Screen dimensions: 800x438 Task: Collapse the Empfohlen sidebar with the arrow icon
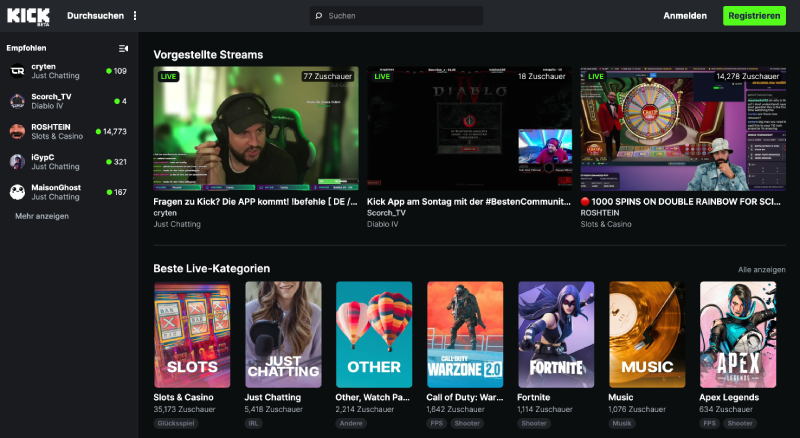click(x=123, y=48)
